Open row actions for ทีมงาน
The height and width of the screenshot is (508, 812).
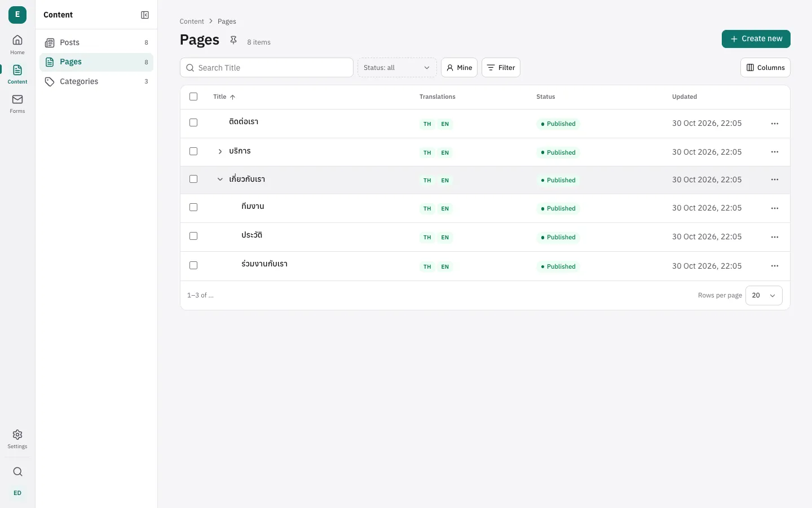pyautogui.click(x=775, y=208)
